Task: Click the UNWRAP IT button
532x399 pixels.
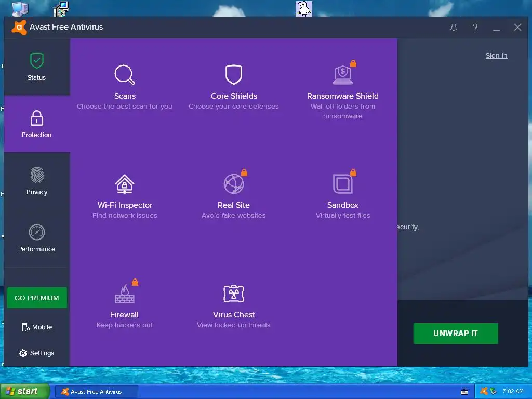Action: coord(456,334)
